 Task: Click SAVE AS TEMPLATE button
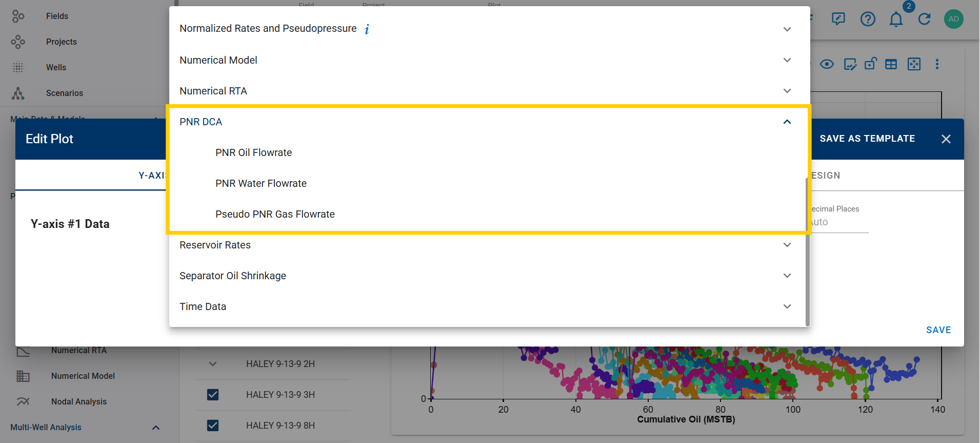coord(867,139)
